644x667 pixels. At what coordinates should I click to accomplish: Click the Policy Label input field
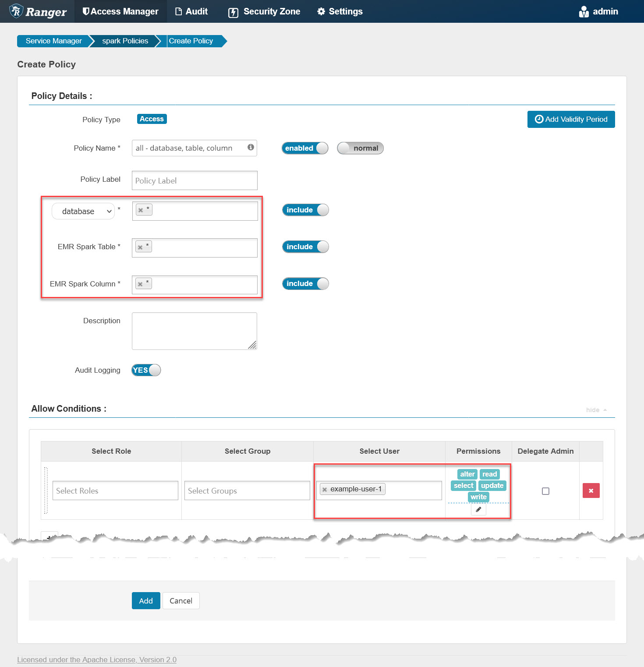pyautogui.click(x=195, y=180)
